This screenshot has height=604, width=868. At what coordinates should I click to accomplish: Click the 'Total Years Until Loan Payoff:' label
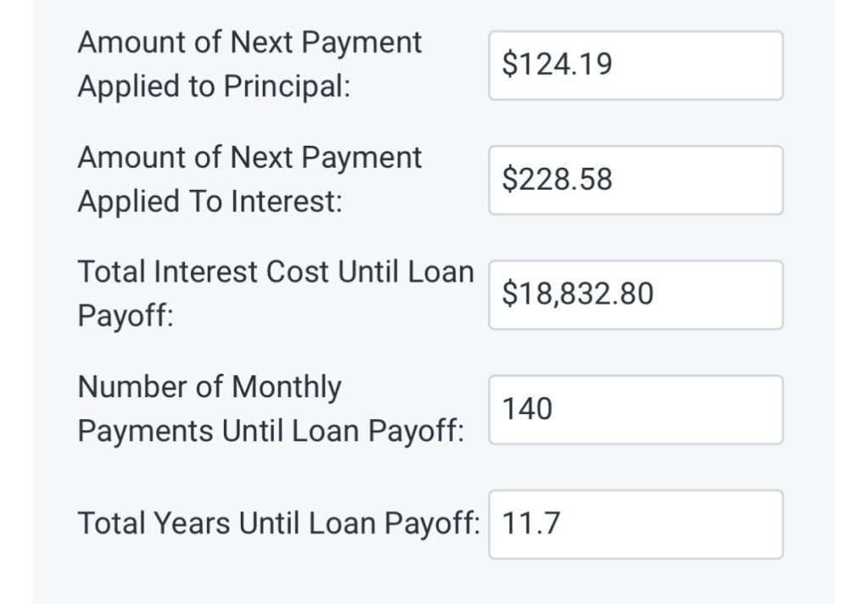click(x=279, y=524)
